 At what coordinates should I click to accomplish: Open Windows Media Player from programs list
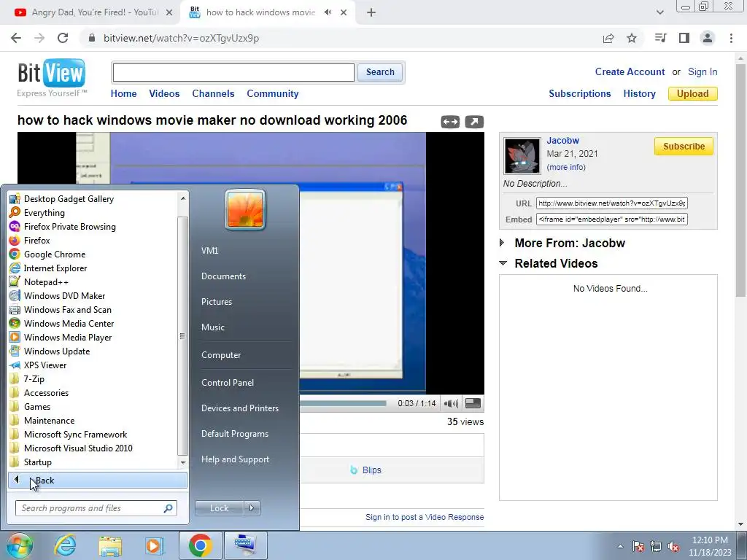68,337
